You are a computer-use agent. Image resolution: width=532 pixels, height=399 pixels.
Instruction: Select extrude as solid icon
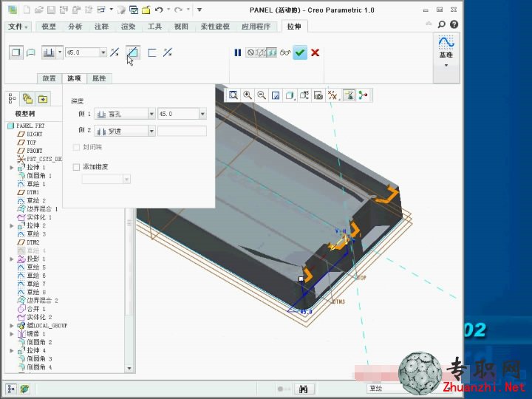[16, 52]
